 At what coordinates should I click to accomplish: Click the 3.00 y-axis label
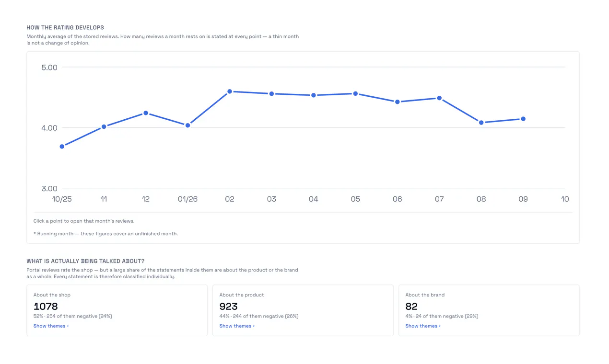click(49, 189)
